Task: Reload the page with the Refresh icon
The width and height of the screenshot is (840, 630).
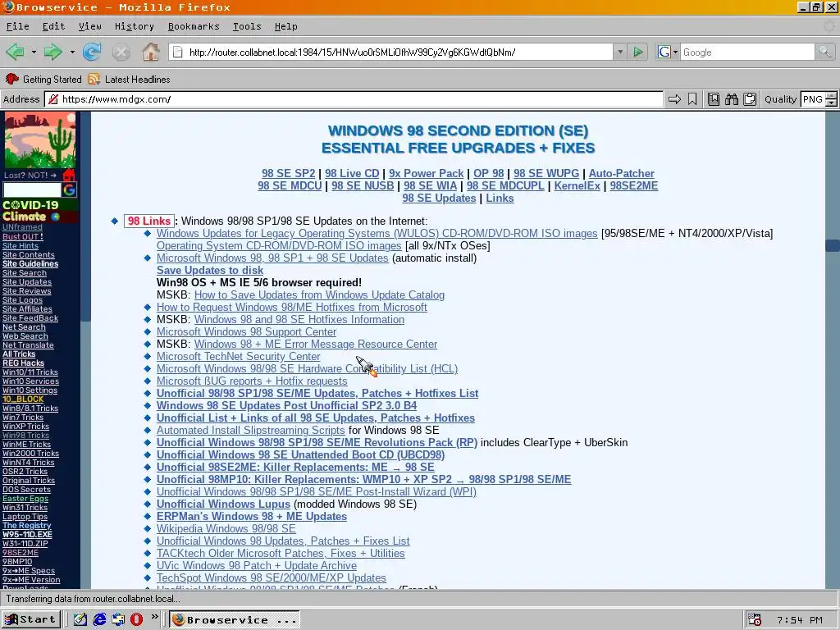Action: point(92,52)
